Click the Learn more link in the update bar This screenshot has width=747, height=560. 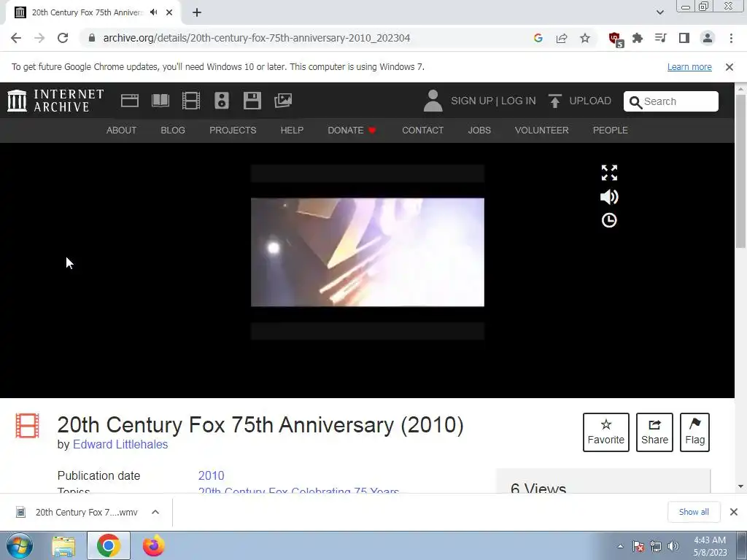(689, 67)
